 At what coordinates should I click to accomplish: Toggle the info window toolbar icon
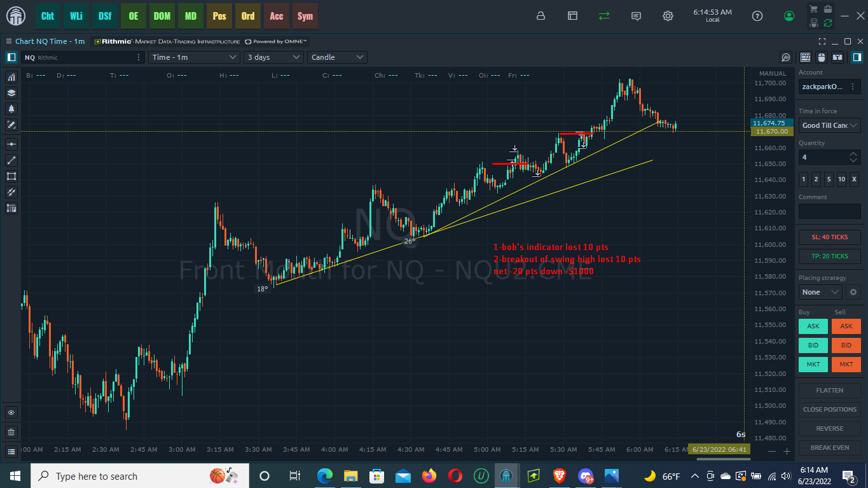coord(837,57)
